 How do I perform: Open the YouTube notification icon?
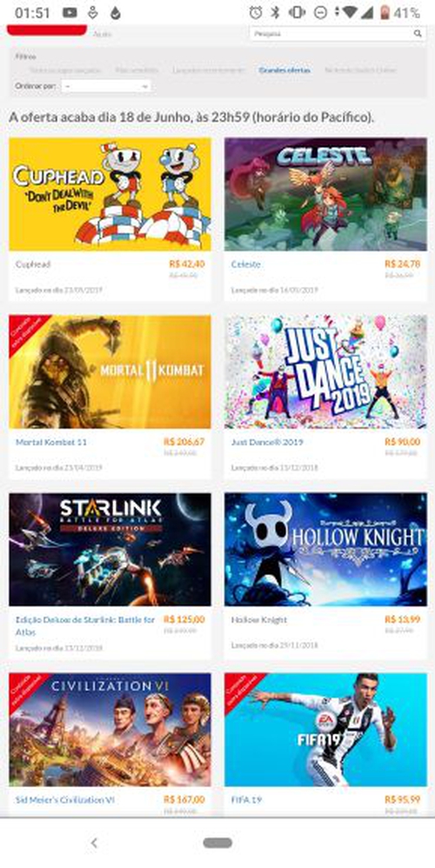[x=70, y=13]
